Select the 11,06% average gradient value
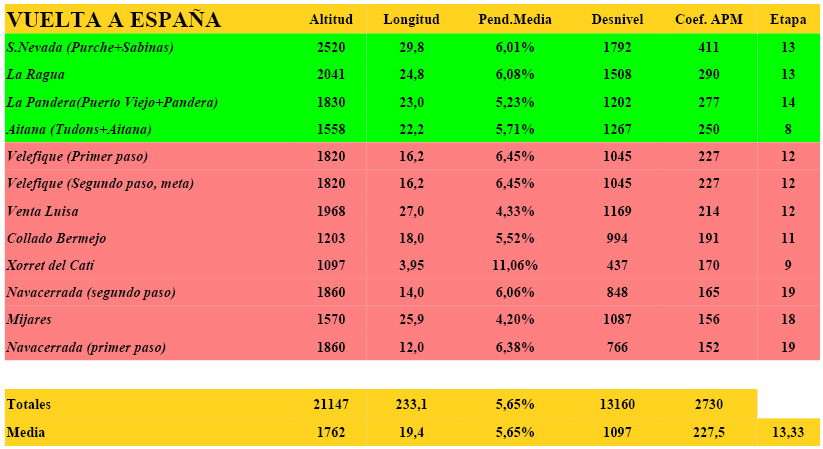The width and height of the screenshot is (823, 449). click(515, 265)
